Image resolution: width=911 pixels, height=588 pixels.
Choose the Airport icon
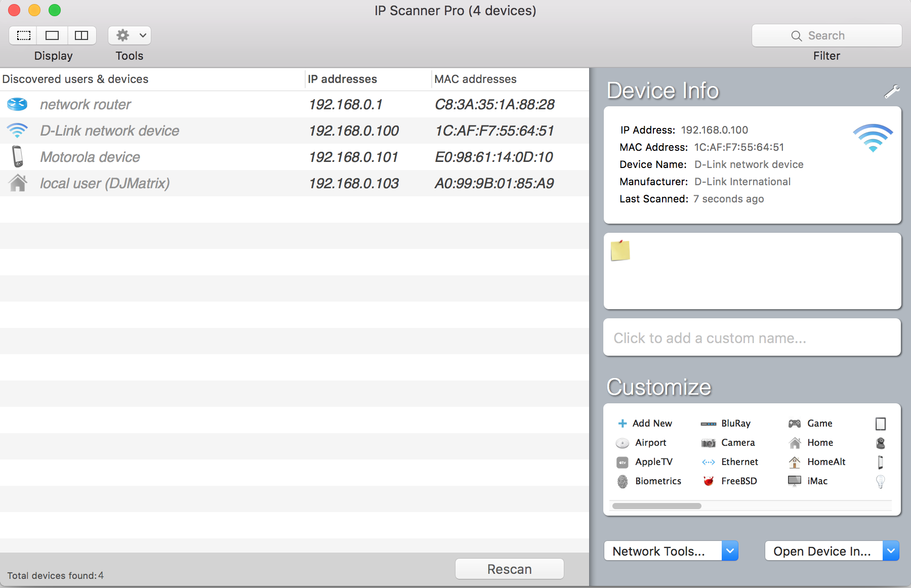(622, 443)
